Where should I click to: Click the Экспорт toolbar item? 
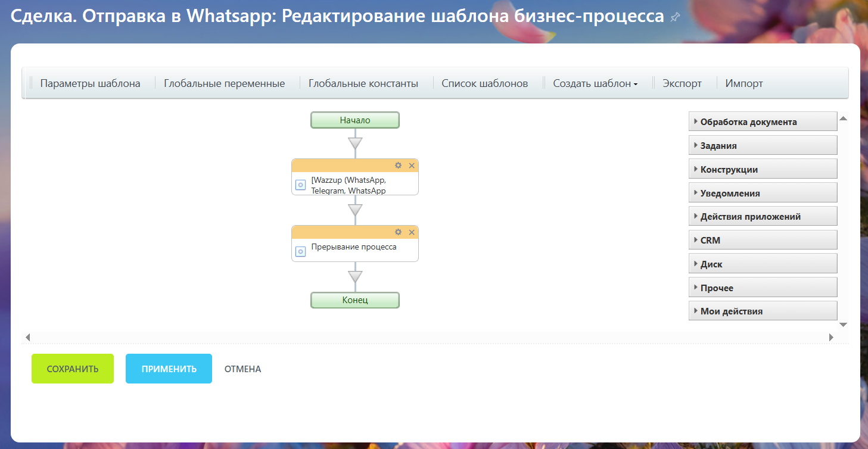682,83
